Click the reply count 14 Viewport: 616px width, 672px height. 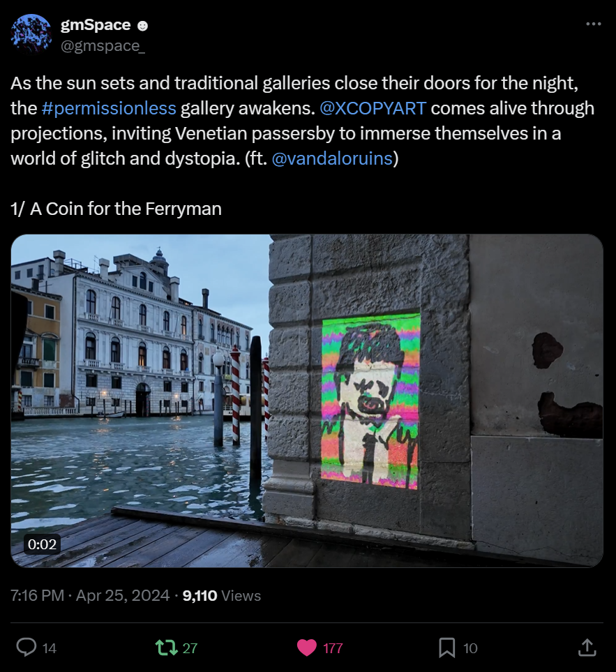tap(50, 648)
